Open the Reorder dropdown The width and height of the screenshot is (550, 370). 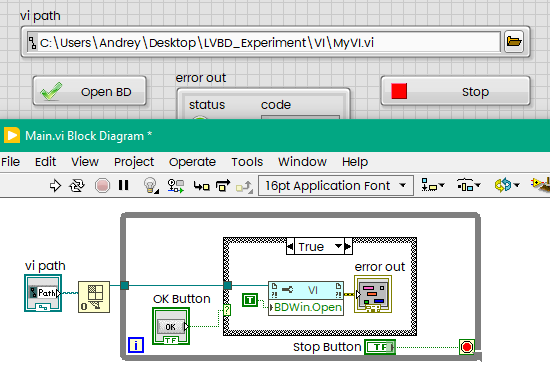point(507,185)
